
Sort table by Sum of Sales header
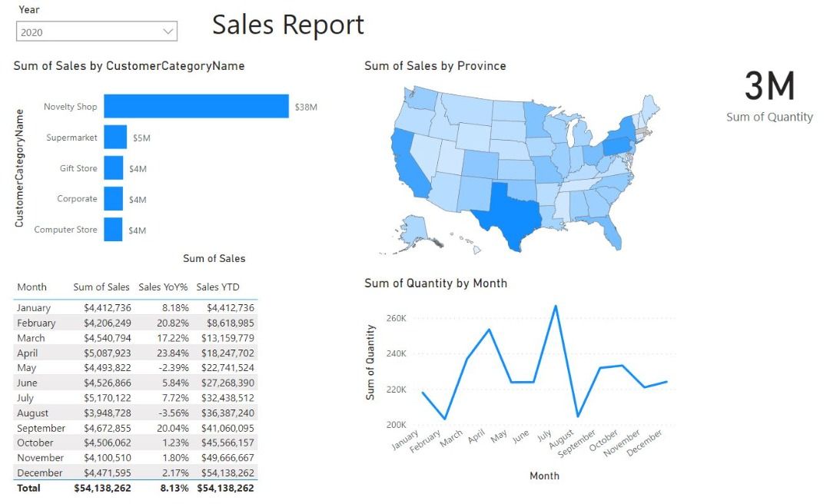tap(101, 287)
